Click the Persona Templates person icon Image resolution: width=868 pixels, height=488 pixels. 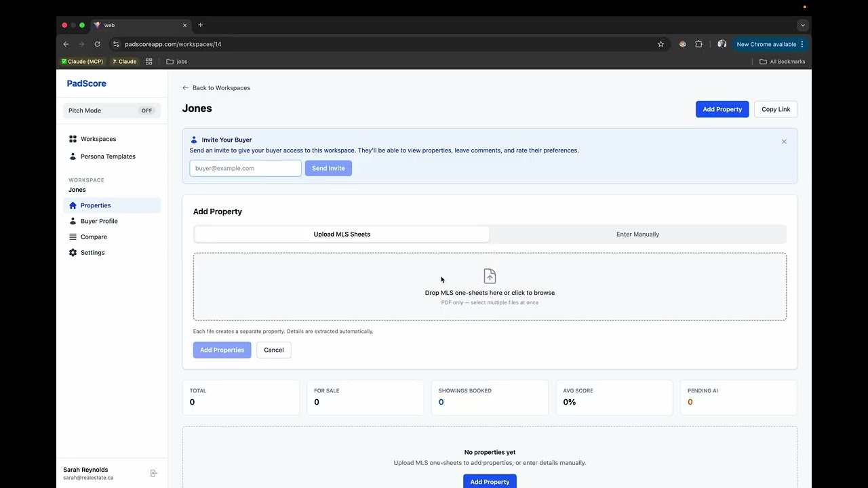click(x=73, y=157)
